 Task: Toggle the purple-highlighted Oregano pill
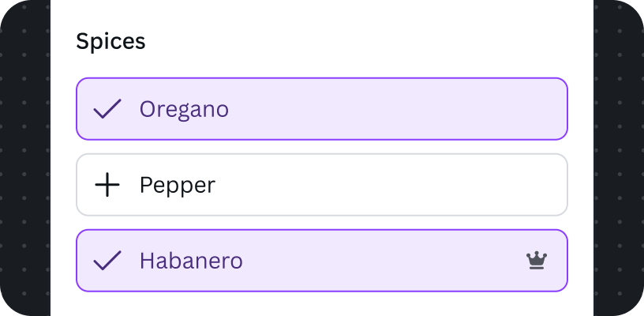point(322,109)
